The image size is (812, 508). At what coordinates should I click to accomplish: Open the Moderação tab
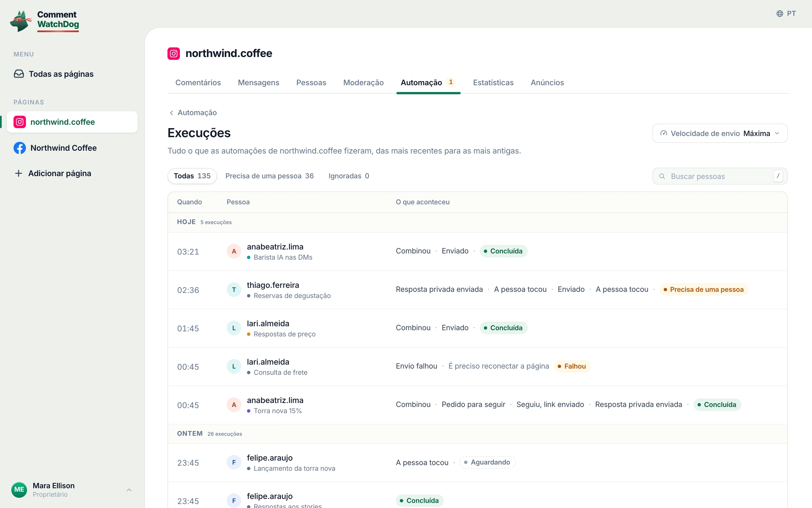pyautogui.click(x=363, y=83)
